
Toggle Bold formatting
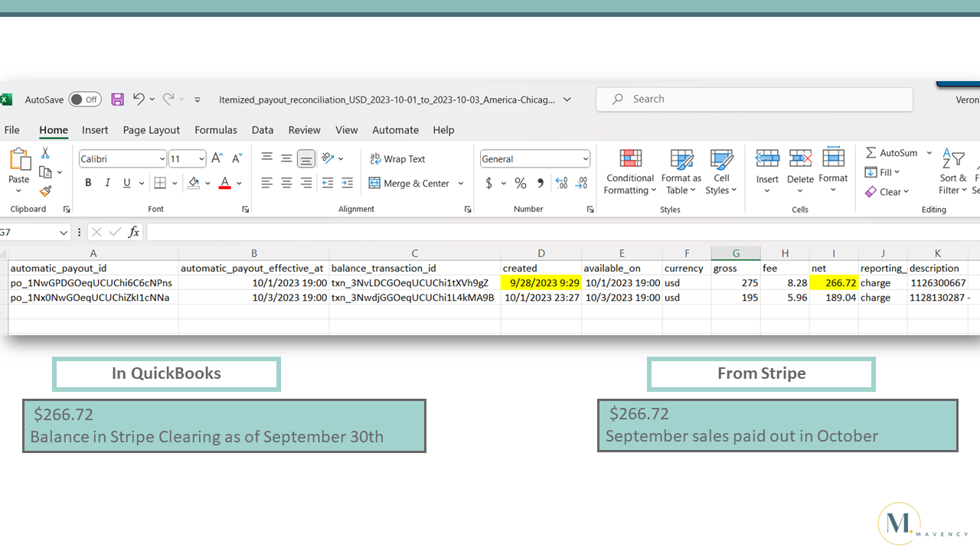click(x=88, y=183)
